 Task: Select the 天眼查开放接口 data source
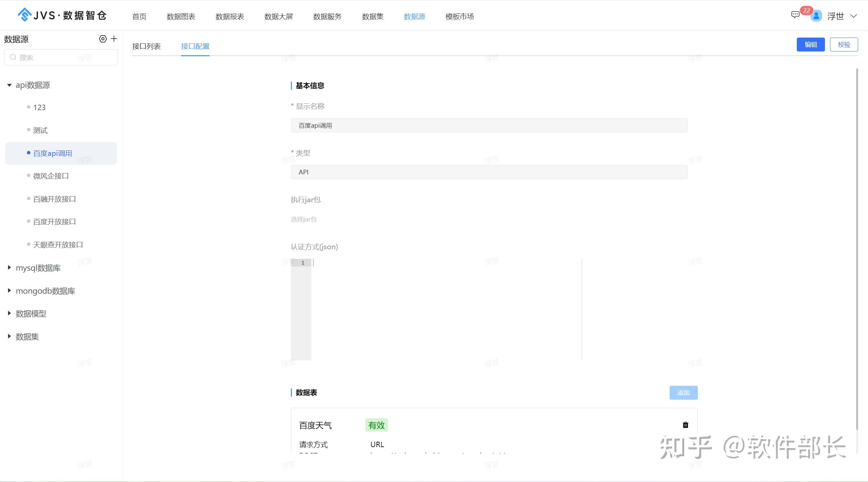coord(58,245)
